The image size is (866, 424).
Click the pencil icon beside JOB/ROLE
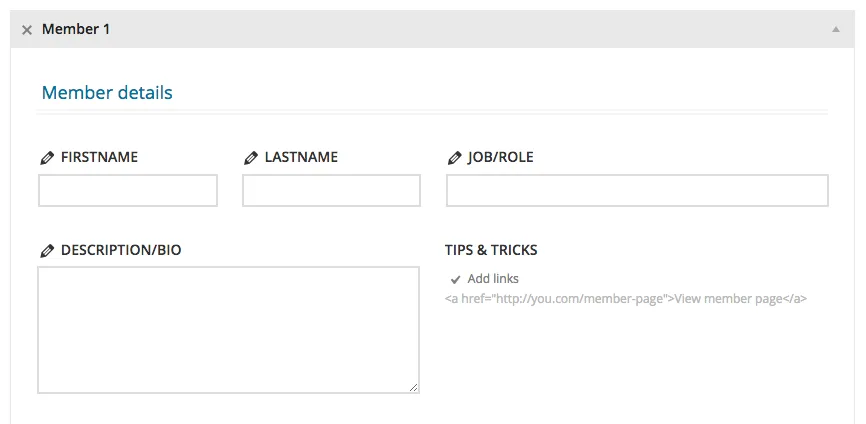pyautogui.click(x=455, y=158)
